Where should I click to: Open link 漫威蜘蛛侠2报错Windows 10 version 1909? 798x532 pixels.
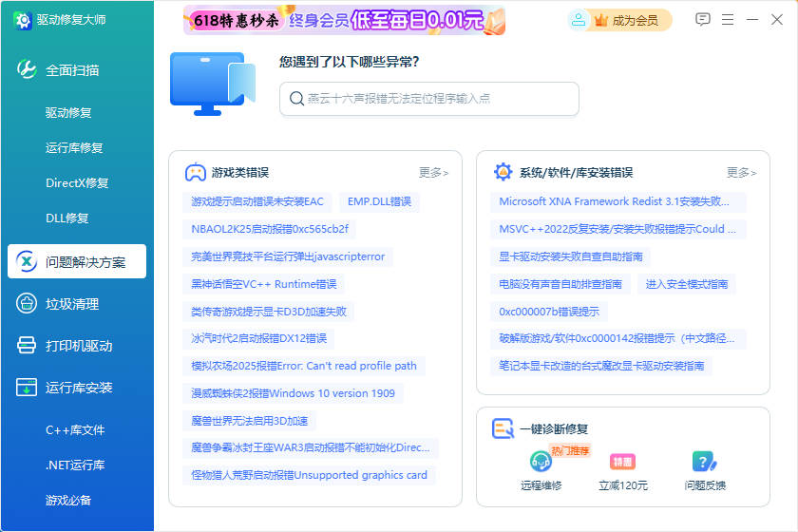293,393
